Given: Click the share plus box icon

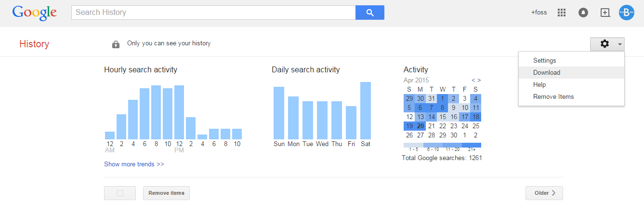Looking at the screenshot, I should coord(605,13).
